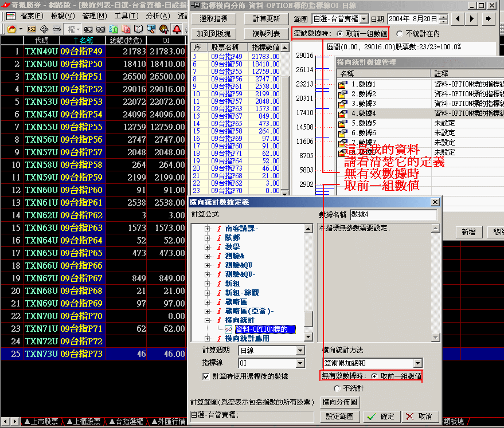Toggle the 計算時使用還權後的數據 checkbox
504x428 pixels.
(206, 376)
